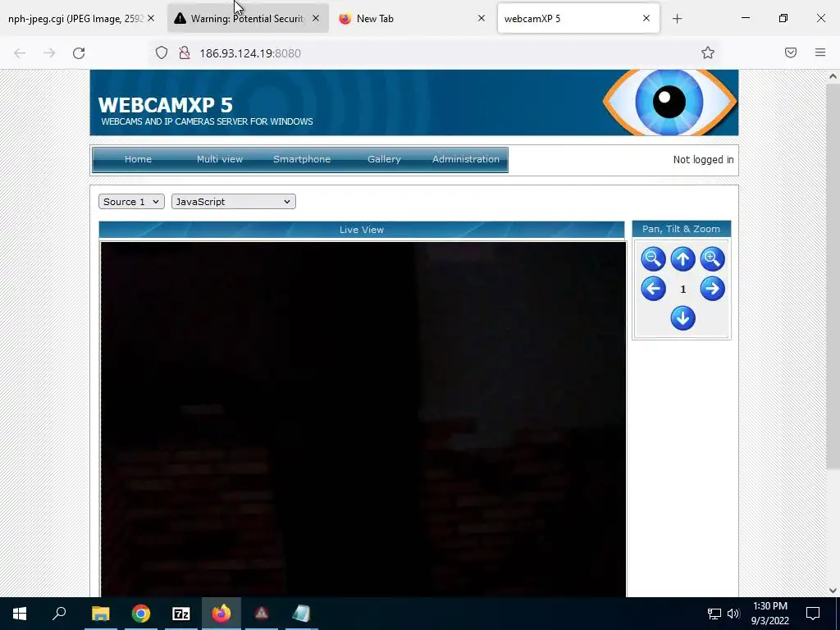Open the Administration menu item
840x630 pixels.
466,159
